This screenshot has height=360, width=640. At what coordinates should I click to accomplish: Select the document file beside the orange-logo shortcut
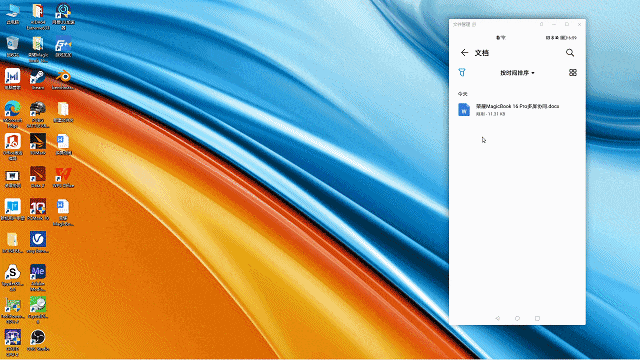(x=63, y=144)
